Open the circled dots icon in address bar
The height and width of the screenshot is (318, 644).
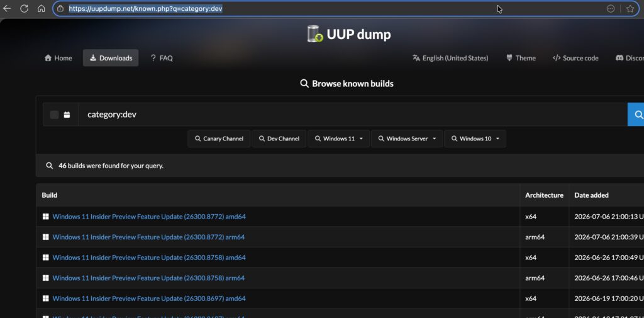(x=611, y=9)
